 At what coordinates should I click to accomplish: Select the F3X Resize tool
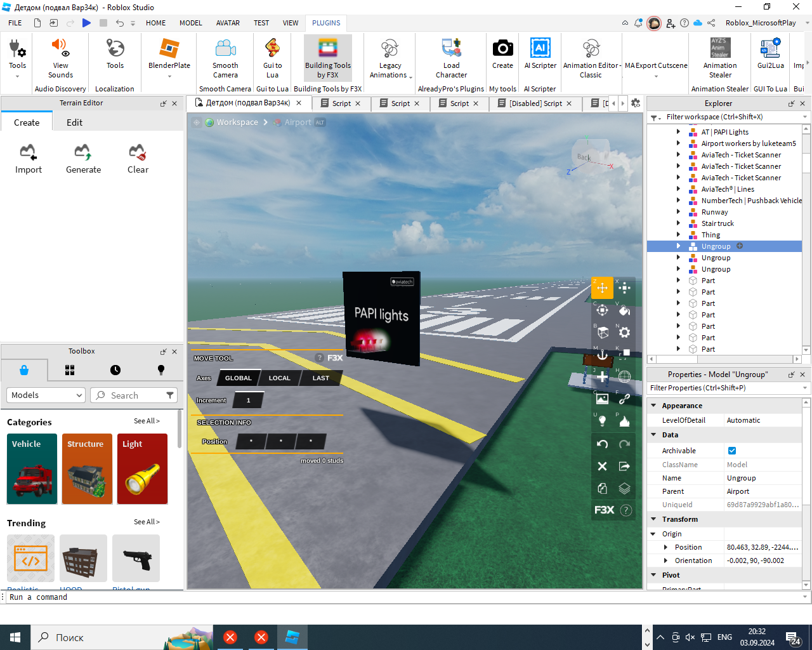pyautogui.click(x=624, y=288)
